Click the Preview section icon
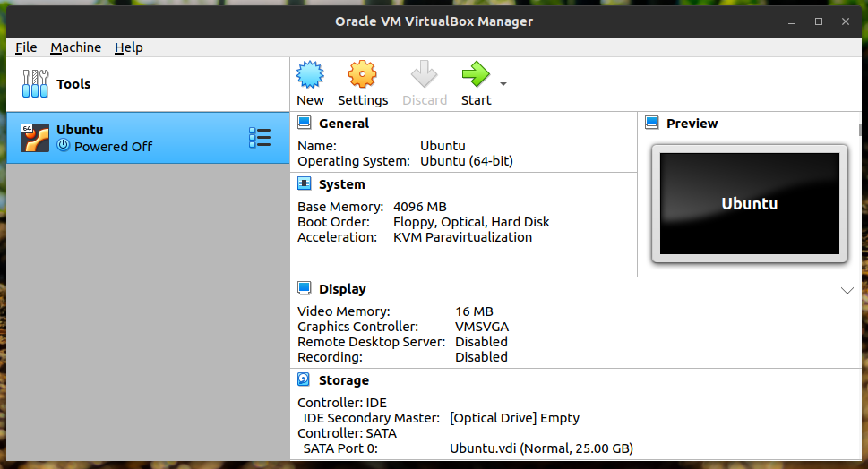 click(652, 124)
